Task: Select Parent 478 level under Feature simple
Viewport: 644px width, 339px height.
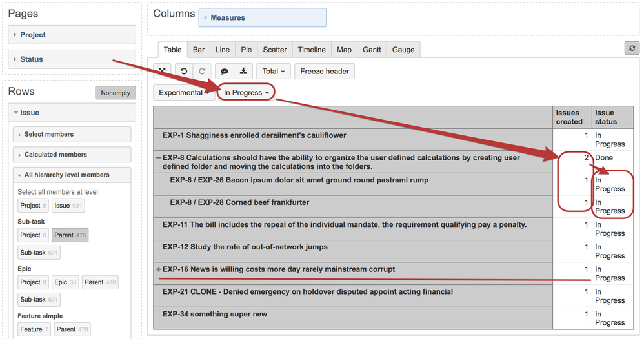Action: pos(72,329)
